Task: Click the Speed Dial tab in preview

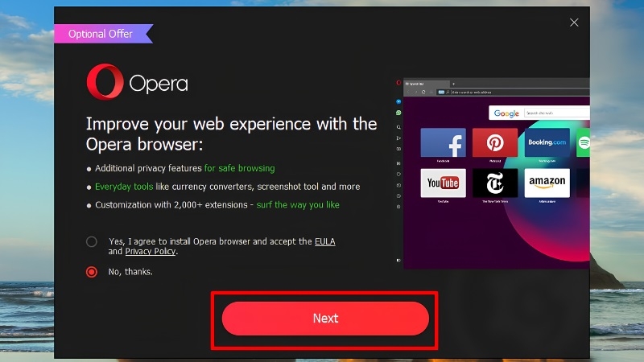Action: [426, 84]
